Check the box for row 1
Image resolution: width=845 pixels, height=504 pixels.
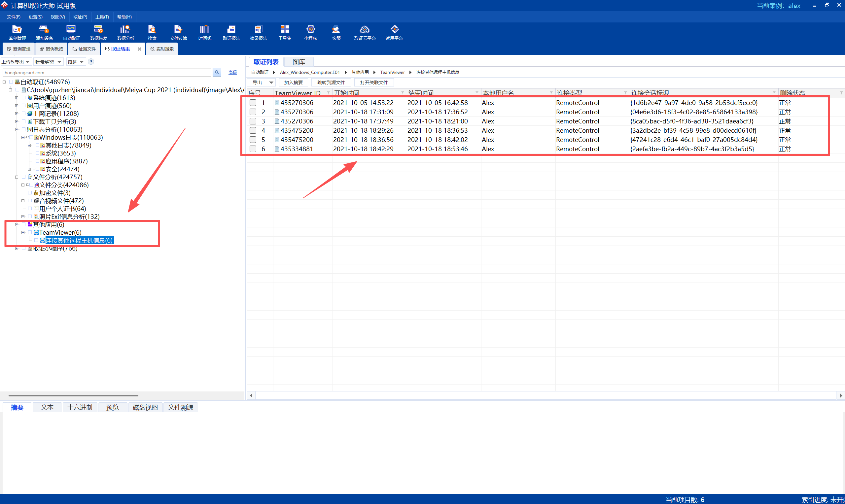253,103
